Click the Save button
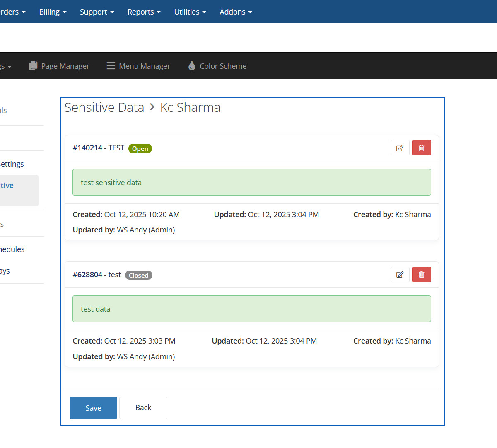 (93, 408)
